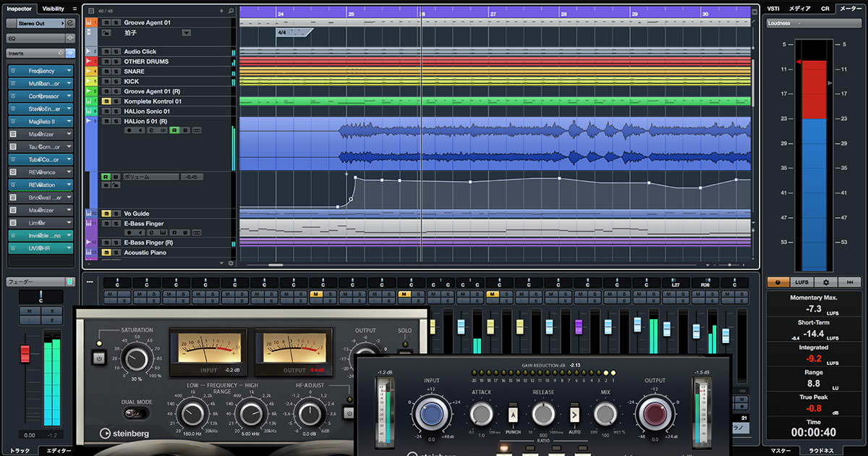Reset loudness measurement with rewind icon
This screenshot has width=868, height=456.
pyautogui.click(x=849, y=282)
